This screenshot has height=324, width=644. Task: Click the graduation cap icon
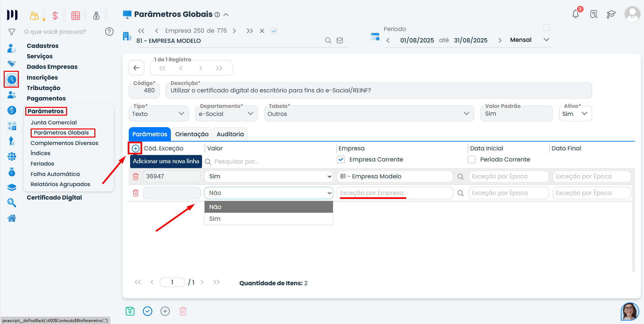[611, 14]
